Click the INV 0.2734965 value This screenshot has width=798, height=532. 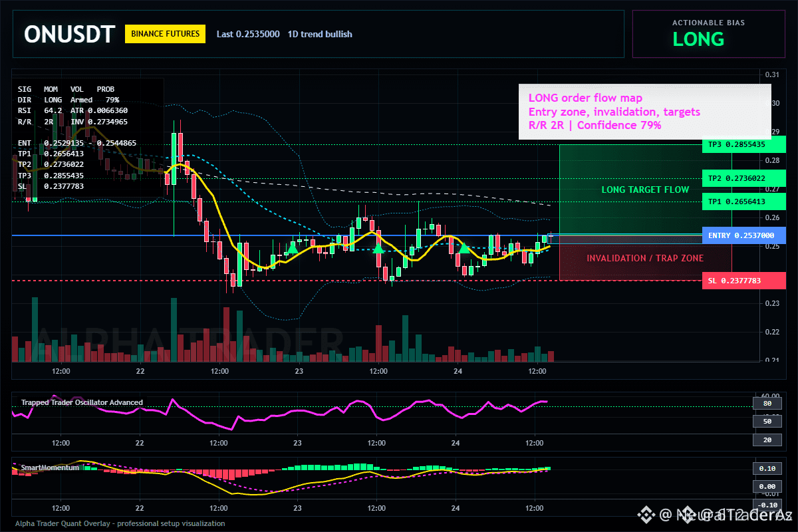click(x=99, y=122)
